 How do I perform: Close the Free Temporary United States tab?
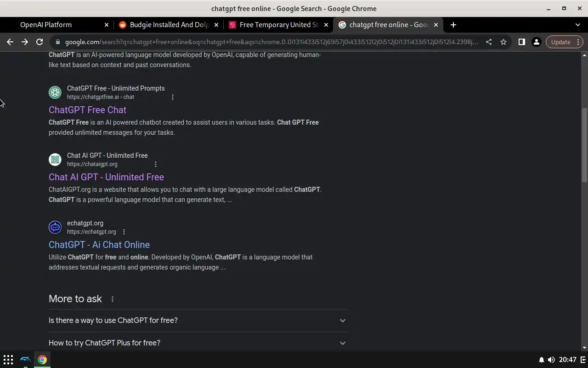(x=326, y=25)
